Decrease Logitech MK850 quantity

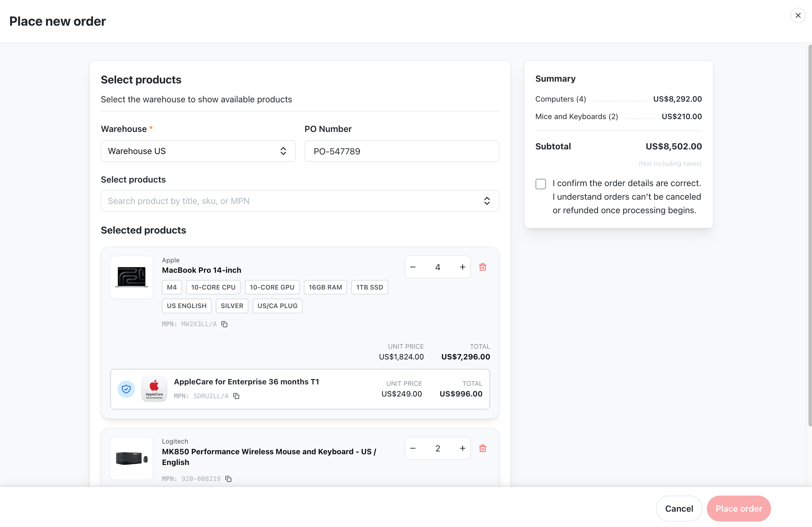[413, 448]
